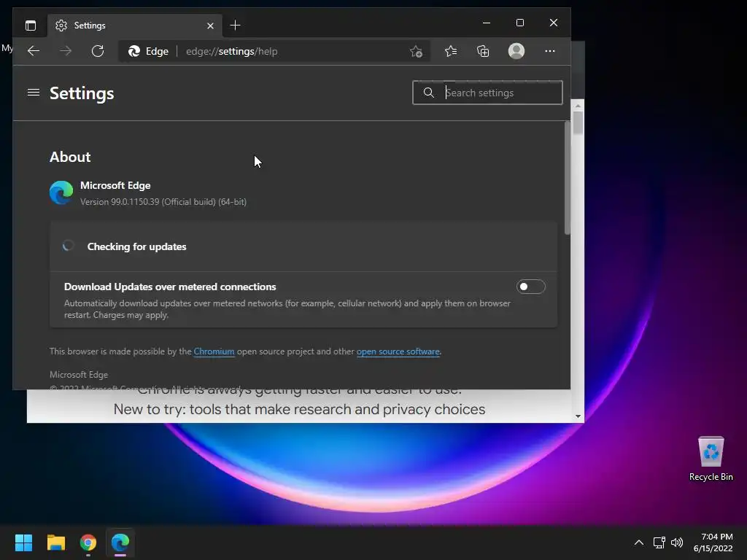Image resolution: width=747 pixels, height=560 pixels.
Task: Refresh the settings page
Action: click(x=98, y=51)
